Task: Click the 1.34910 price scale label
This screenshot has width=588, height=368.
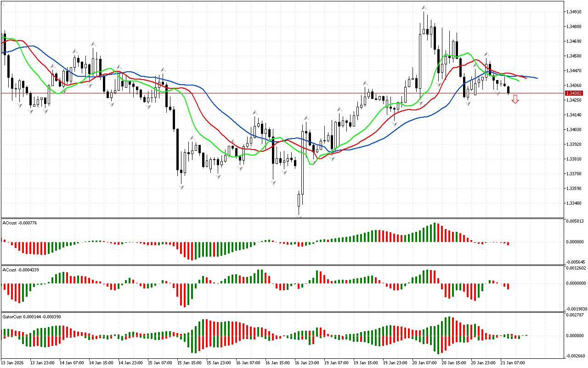Action: (575, 12)
